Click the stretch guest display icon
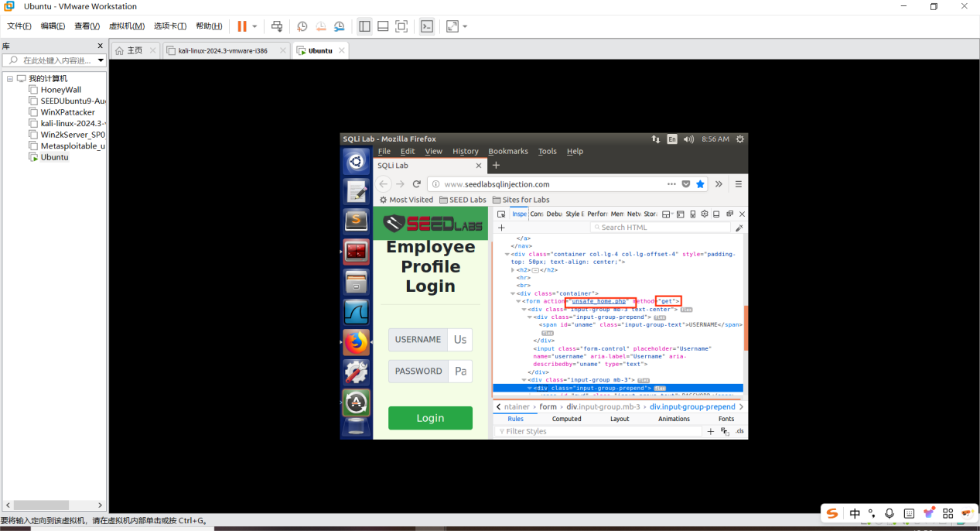Viewport: 980px width, 531px height. [452, 26]
